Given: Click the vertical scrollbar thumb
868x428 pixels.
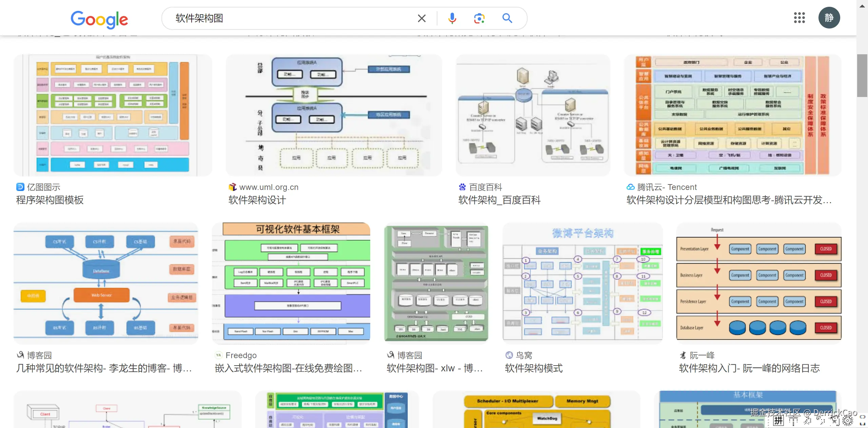Looking at the screenshot, I should pyautogui.click(x=862, y=75).
